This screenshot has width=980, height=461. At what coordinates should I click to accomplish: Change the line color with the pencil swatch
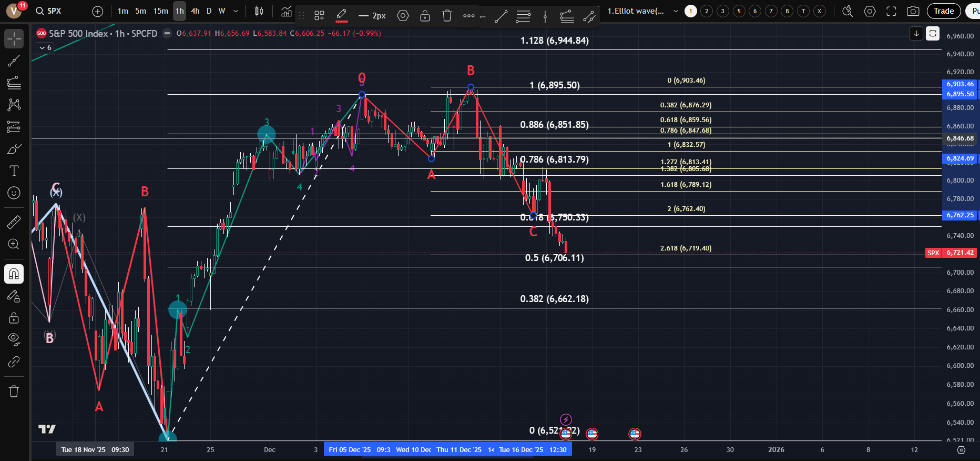(342, 16)
